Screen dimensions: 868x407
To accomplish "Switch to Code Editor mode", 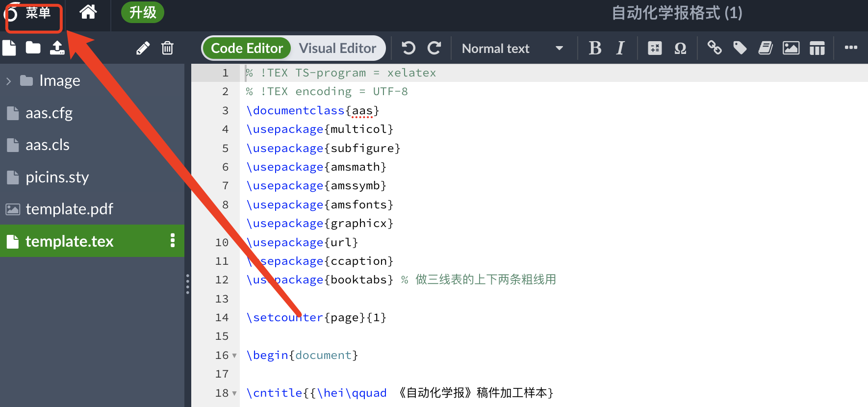I will click(x=247, y=48).
